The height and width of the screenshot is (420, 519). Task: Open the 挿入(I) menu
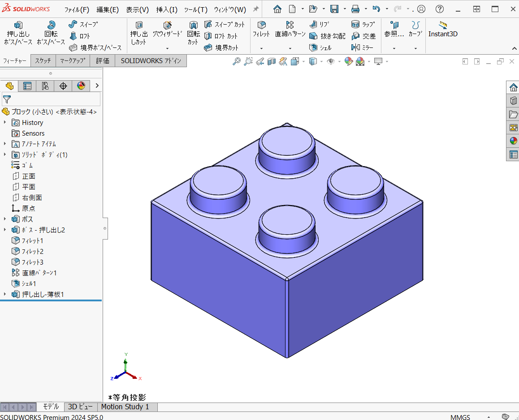click(167, 9)
